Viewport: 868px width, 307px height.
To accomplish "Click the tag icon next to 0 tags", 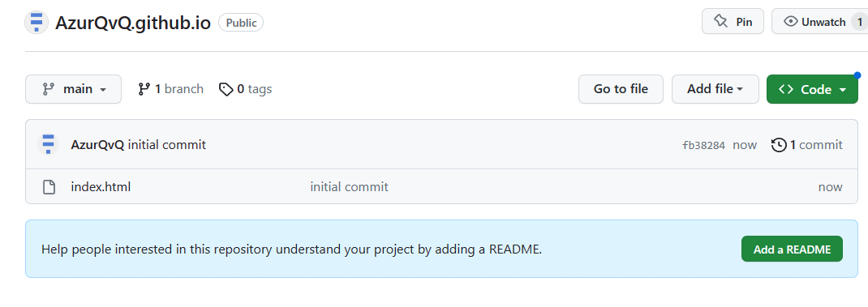I will coord(226,89).
